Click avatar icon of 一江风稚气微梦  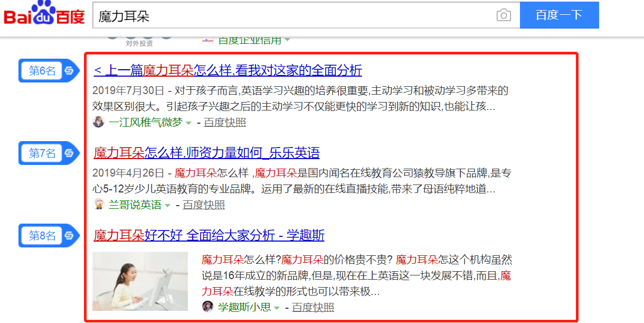(x=99, y=122)
